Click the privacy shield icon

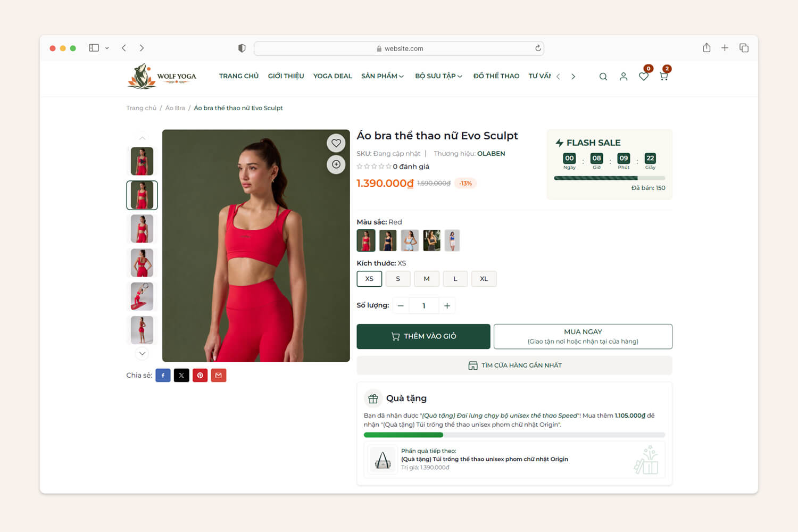242,48
